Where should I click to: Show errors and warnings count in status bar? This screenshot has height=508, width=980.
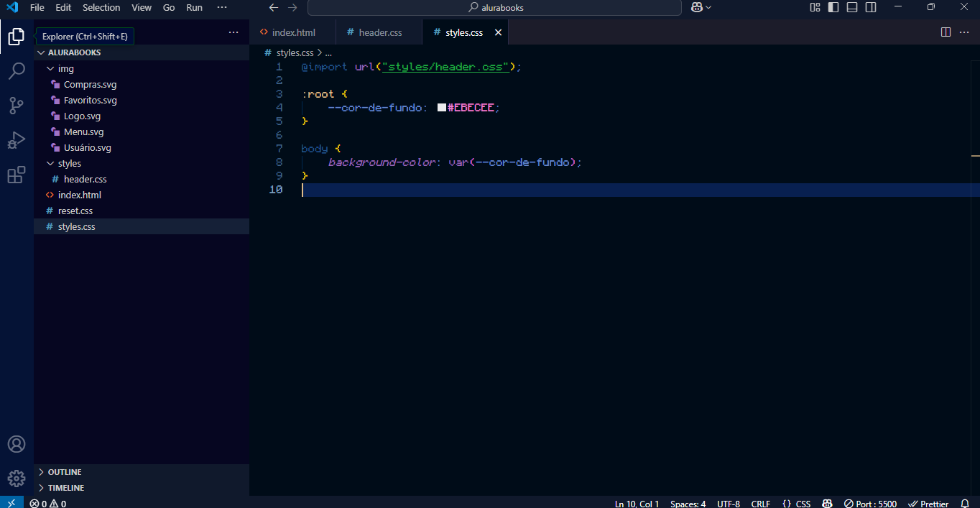48,503
